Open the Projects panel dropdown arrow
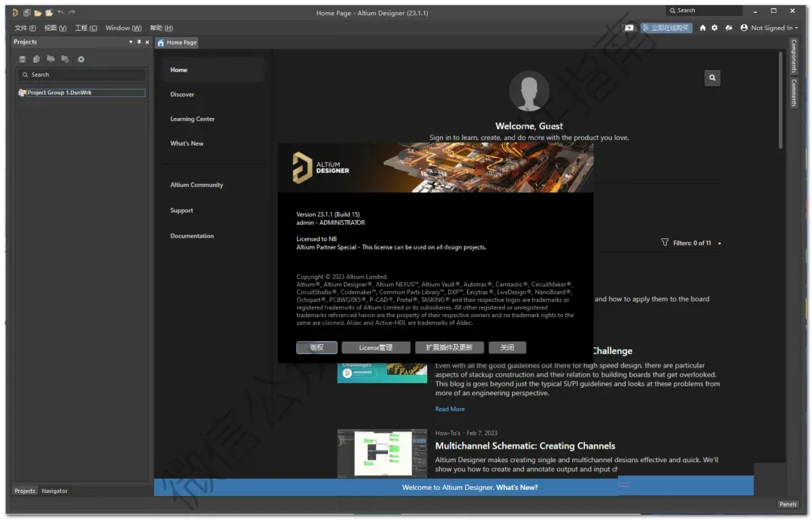812x520 pixels. coord(131,42)
